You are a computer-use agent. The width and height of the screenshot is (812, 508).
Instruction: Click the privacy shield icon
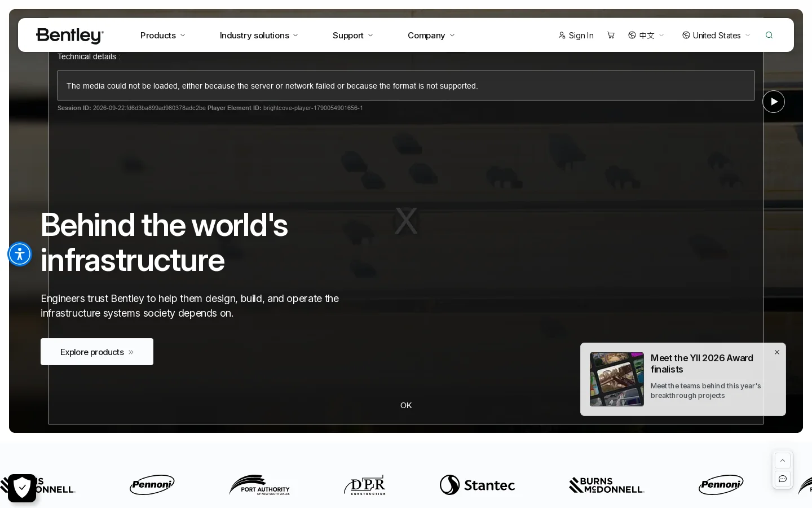(22, 488)
